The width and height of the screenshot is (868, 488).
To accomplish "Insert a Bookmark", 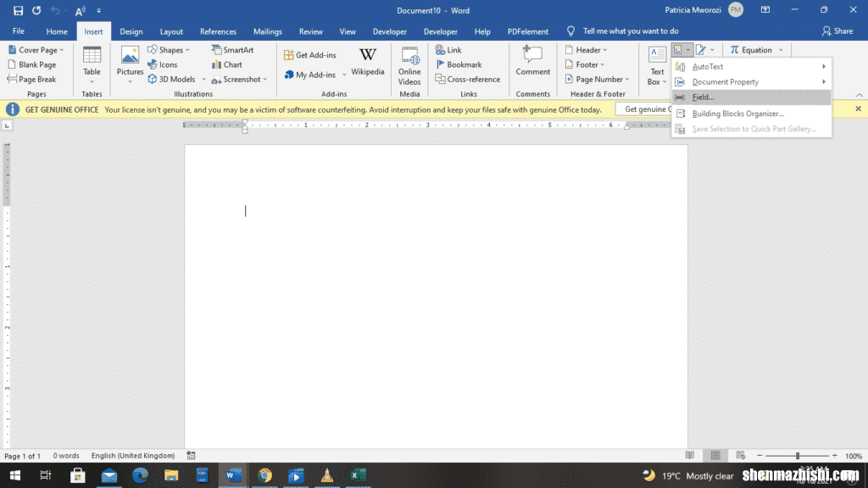I will point(459,64).
